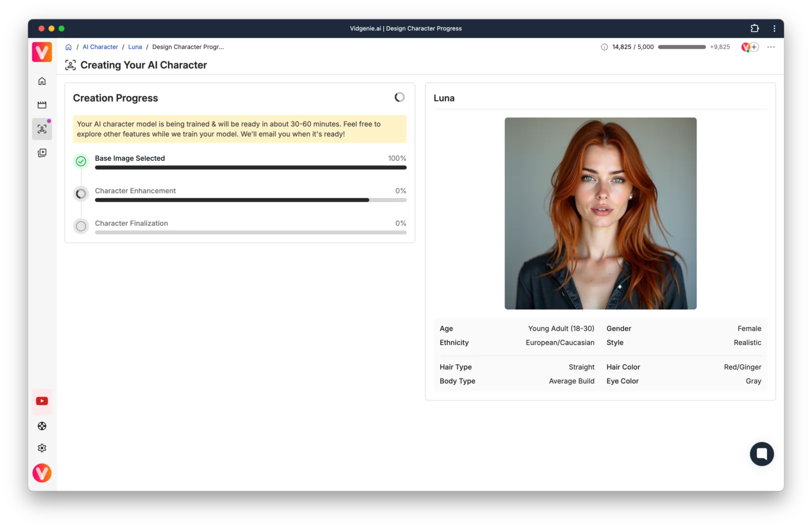This screenshot has width=812, height=528.
Task: Click the Base Image Selected progress bar
Action: click(x=250, y=168)
